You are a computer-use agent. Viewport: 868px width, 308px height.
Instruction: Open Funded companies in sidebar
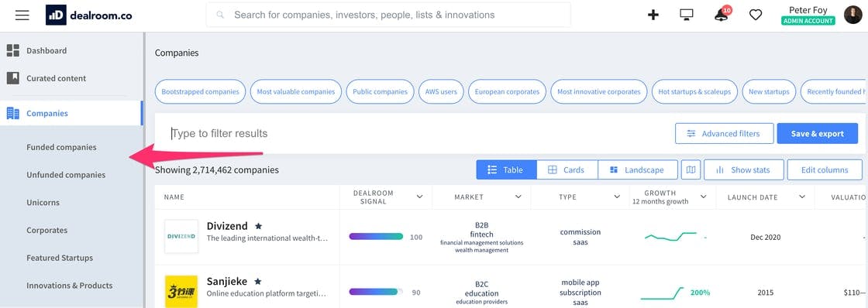coord(61,147)
